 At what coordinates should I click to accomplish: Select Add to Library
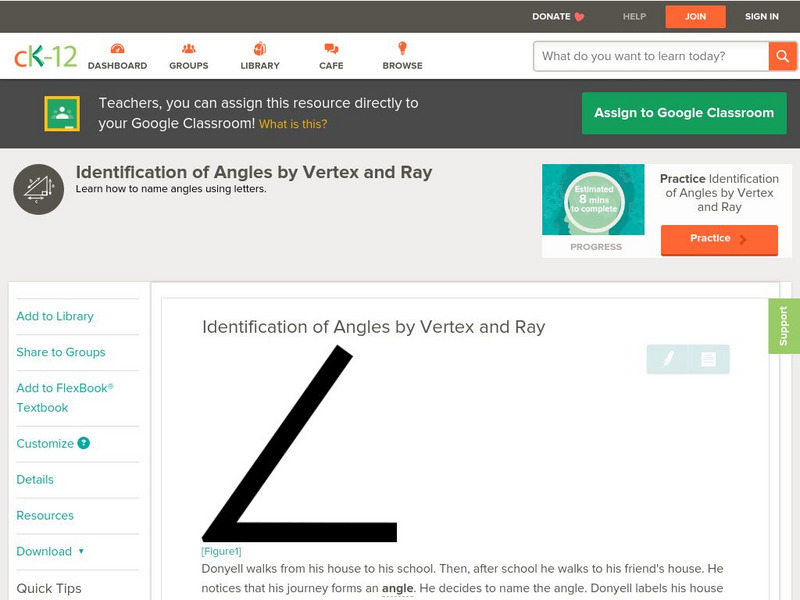point(55,316)
